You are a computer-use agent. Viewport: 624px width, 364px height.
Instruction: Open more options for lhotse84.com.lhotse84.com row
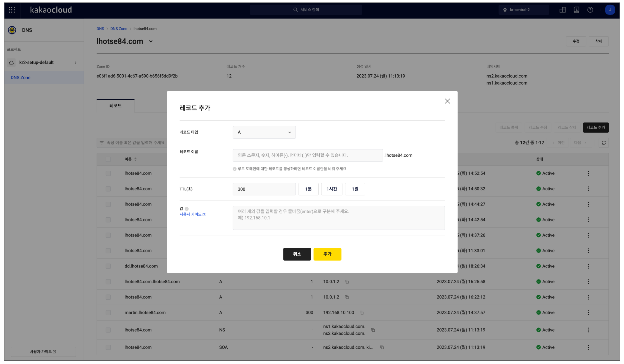[x=588, y=282]
